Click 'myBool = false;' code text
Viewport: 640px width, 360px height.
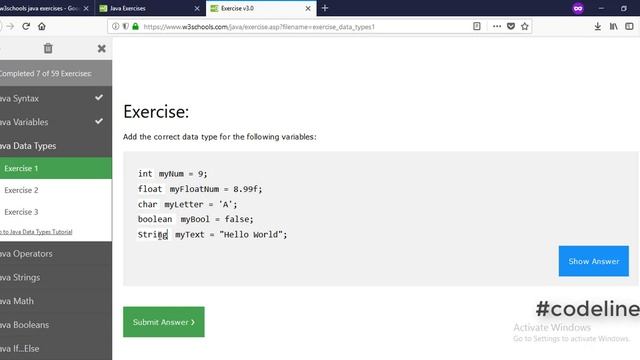pyautogui.click(x=217, y=219)
